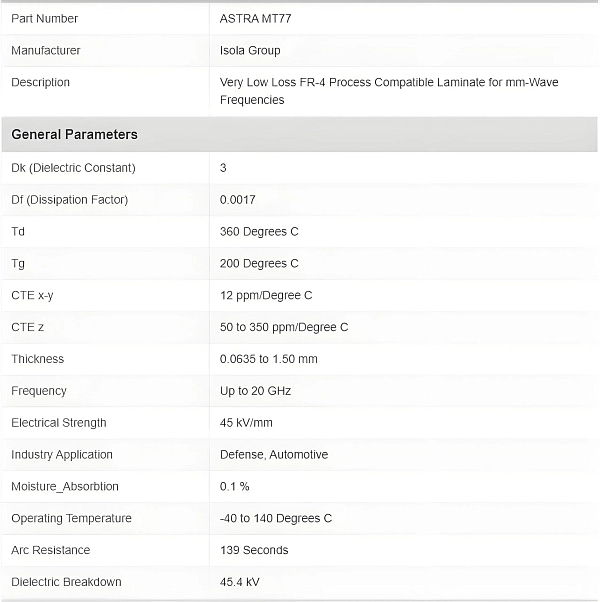600x602 pixels.
Task: Click the ASTRA MT77 part number value
Action: pyautogui.click(x=254, y=18)
